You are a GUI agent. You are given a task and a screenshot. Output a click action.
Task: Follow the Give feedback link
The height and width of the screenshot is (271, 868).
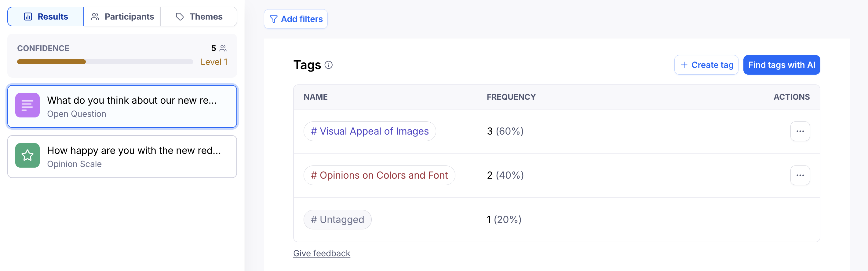click(x=322, y=253)
